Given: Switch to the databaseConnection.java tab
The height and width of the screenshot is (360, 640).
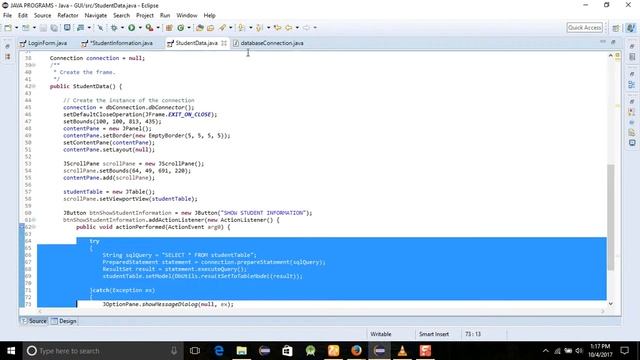Looking at the screenshot, I should (x=268, y=43).
